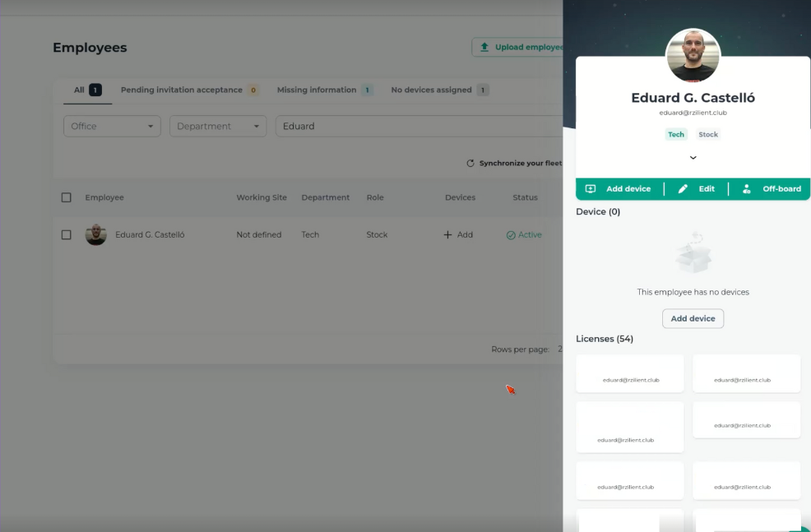Click the Tech department cell in the row
This screenshot has width=811, height=532.
point(310,234)
